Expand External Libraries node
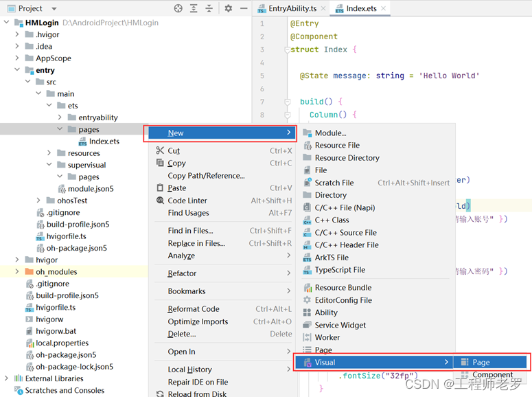This screenshot has width=532, height=397. [6, 378]
